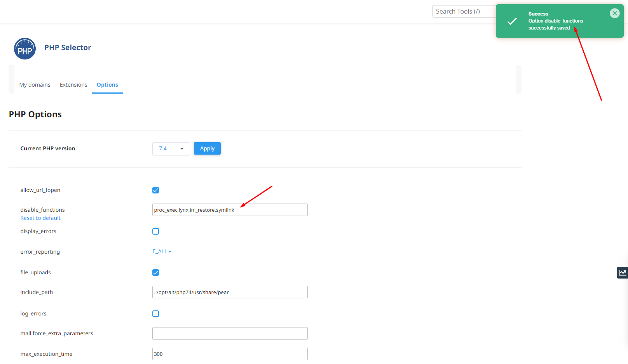Click the file_uploads label
The image size is (628, 364).
[35, 272]
